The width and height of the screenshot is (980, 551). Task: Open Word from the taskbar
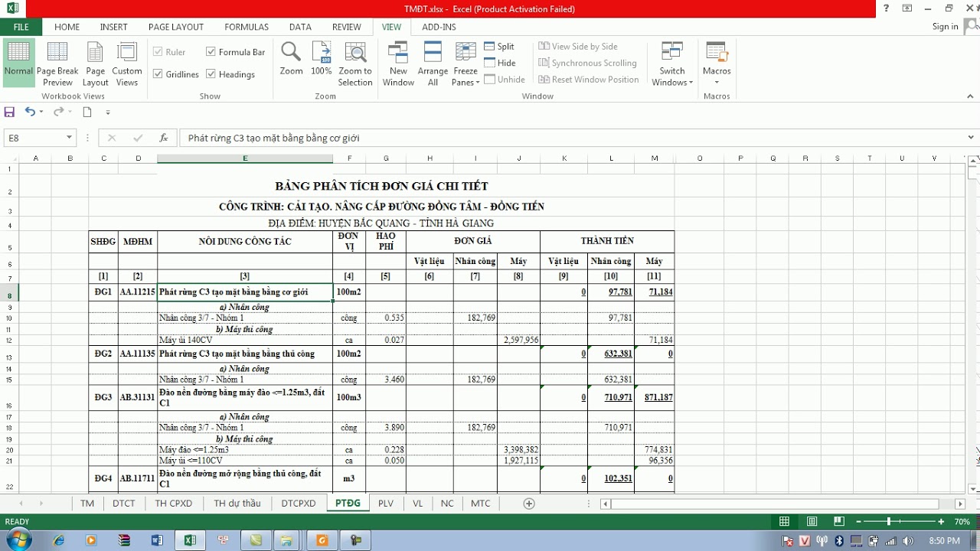click(x=157, y=540)
